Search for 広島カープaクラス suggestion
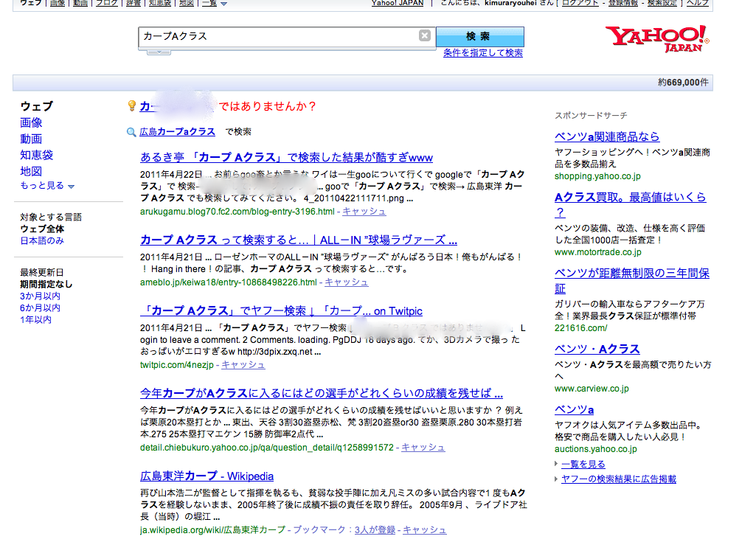 pyautogui.click(x=177, y=132)
